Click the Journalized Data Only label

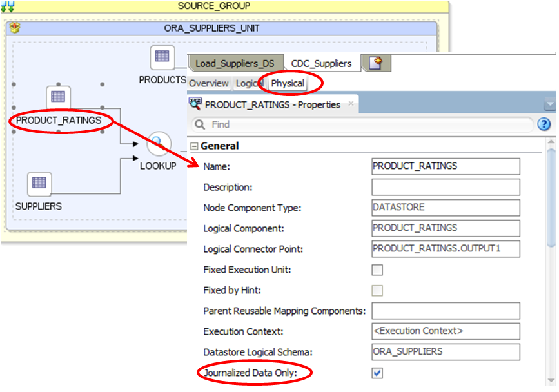point(251,373)
